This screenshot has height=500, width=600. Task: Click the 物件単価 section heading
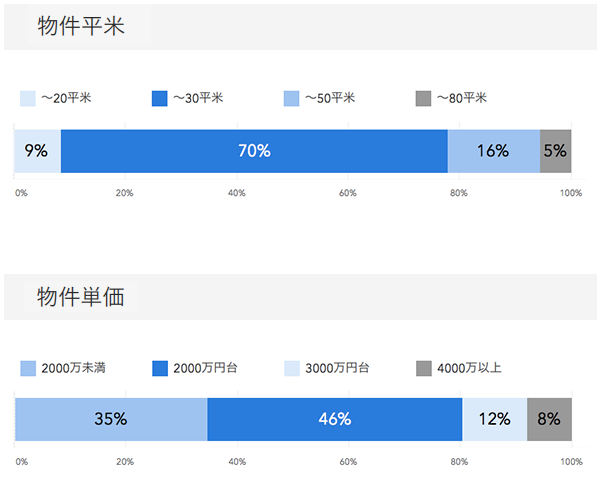click(81, 297)
